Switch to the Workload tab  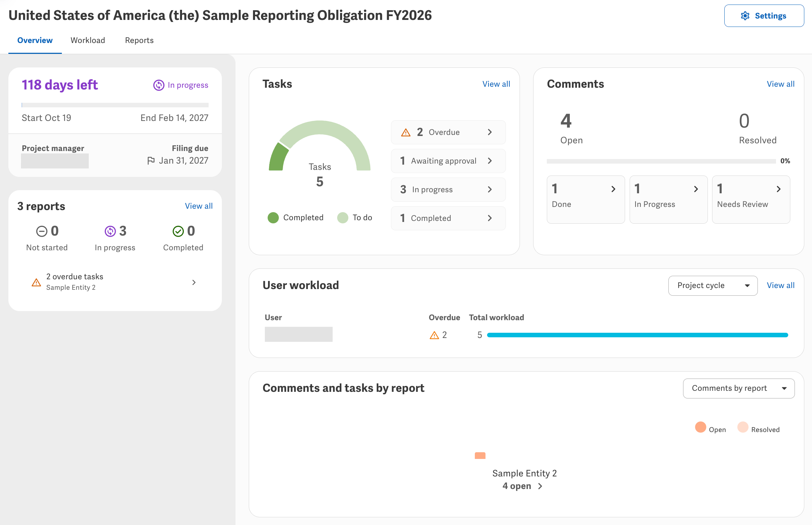click(x=88, y=40)
